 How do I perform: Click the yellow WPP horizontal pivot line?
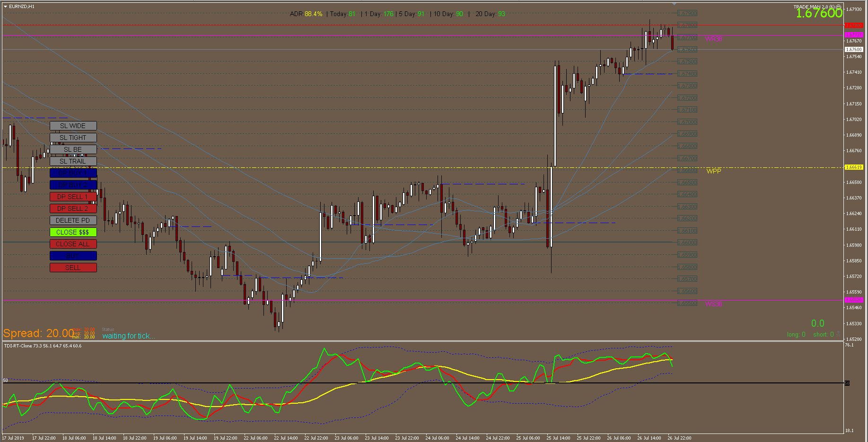[423, 167]
